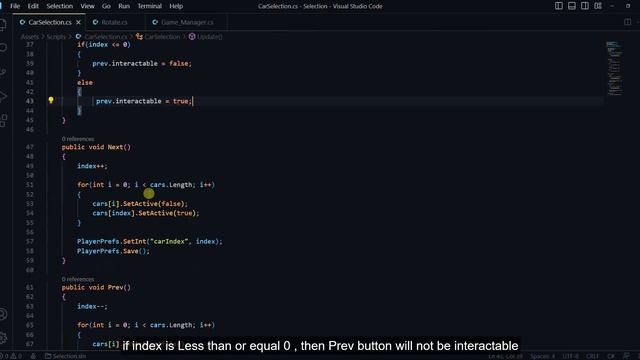640x360 pixels.
Task: Open the Edit menu
Action: 33,6
